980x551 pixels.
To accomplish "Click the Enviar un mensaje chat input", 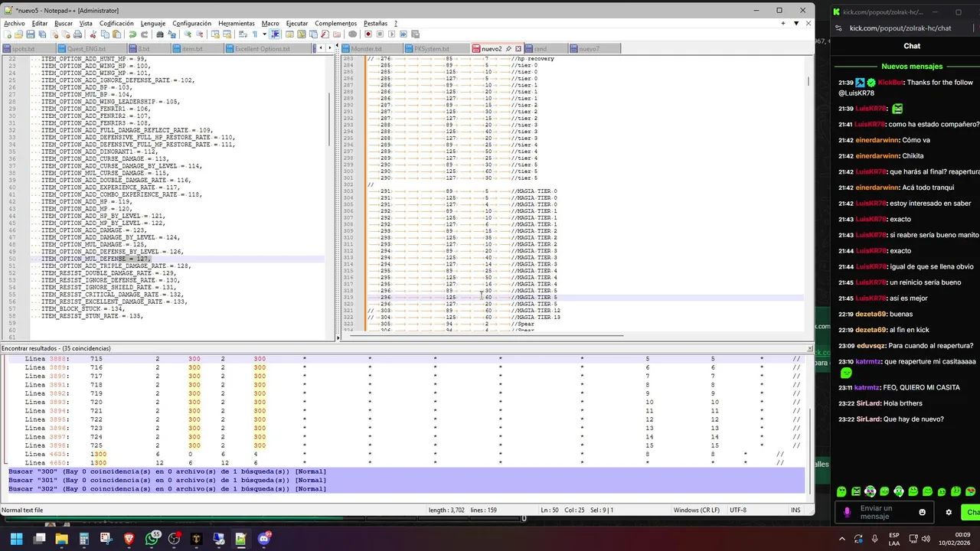I will [884, 512].
